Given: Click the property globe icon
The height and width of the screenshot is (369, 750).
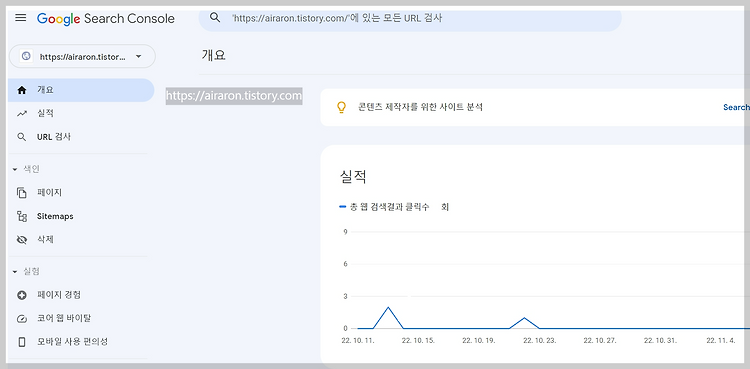Looking at the screenshot, I should (x=26, y=56).
